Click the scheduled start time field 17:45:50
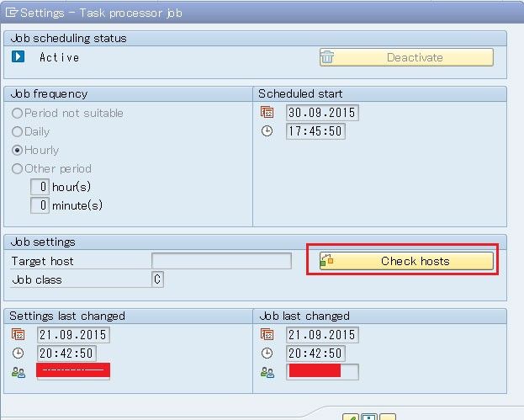This screenshot has height=420, width=524. coord(315,131)
